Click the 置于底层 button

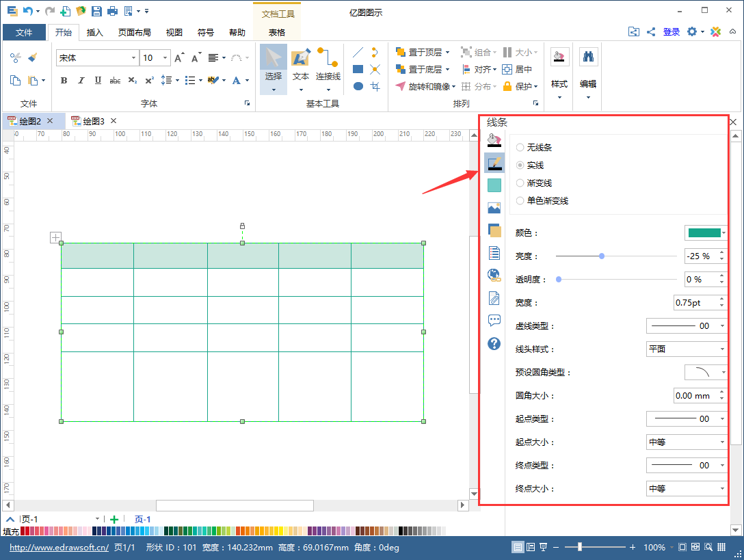point(423,69)
